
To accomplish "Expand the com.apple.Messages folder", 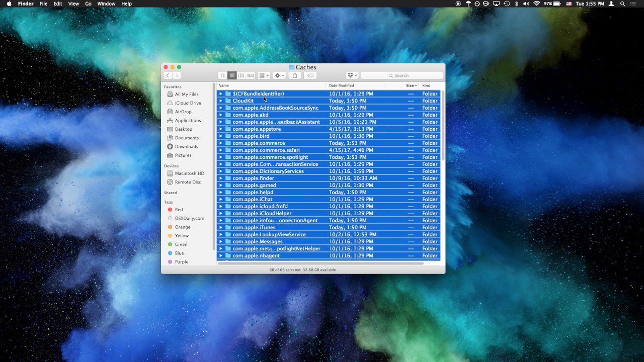I will [220, 242].
